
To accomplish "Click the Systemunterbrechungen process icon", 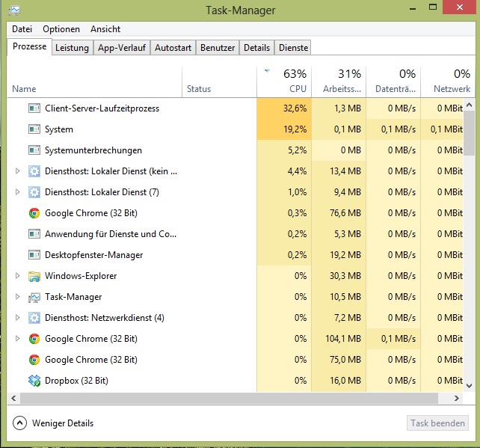I will pos(34,150).
